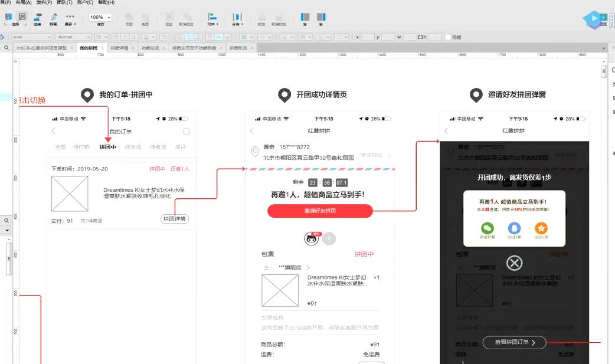
Task: Open the 发布(P) menu
Action: (44, 2)
